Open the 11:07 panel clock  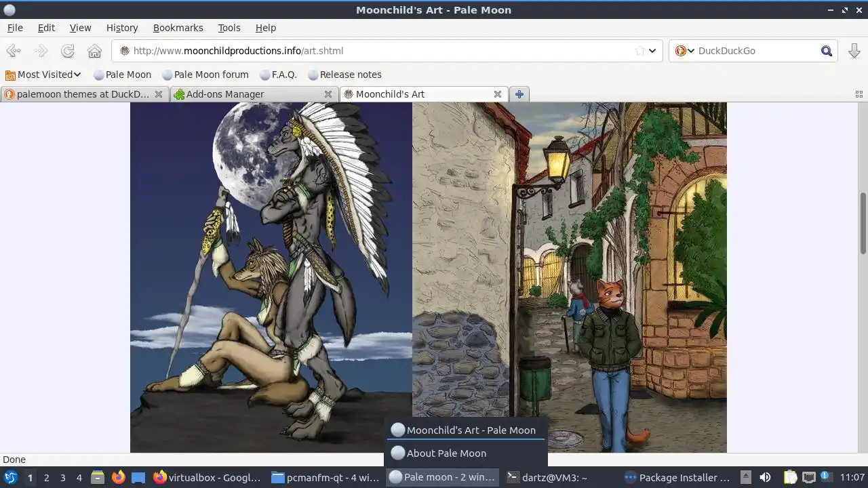pos(852,477)
